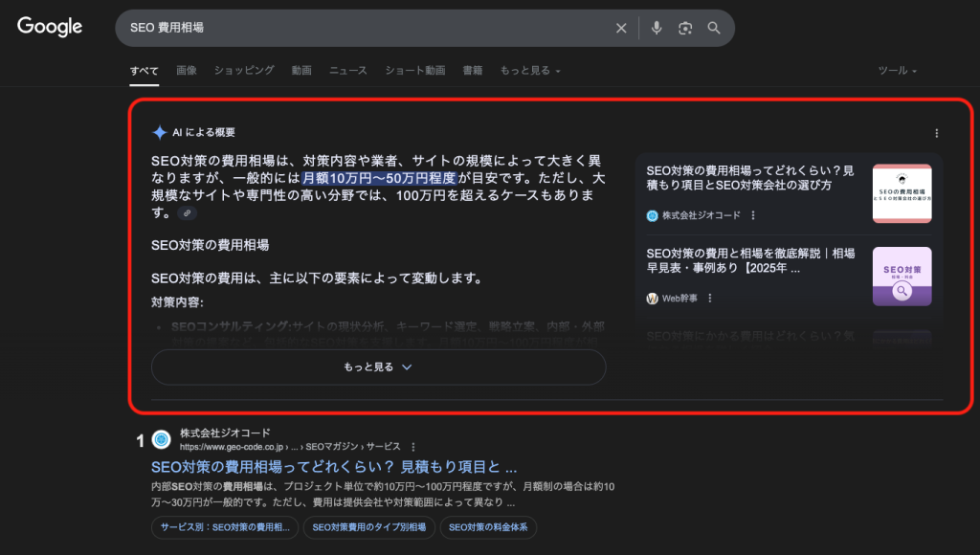Open the ショッピング tab
This screenshot has height=555, width=980.
(244, 71)
